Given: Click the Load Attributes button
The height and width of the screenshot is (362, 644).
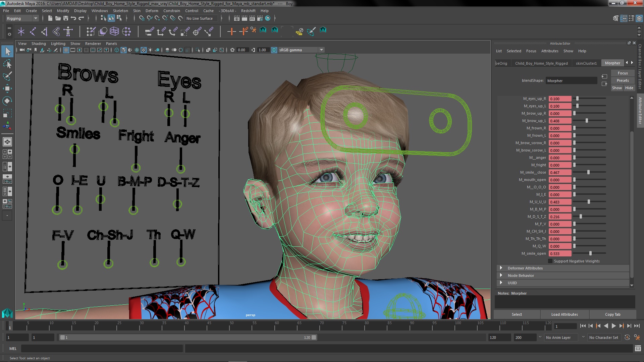Looking at the screenshot, I should click(564, 314).
